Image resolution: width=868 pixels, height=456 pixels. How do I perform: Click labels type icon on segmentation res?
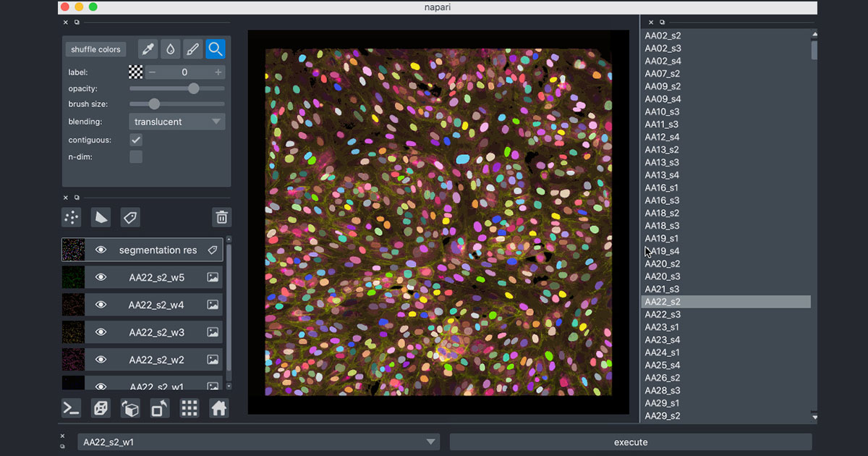click(213, 250)
